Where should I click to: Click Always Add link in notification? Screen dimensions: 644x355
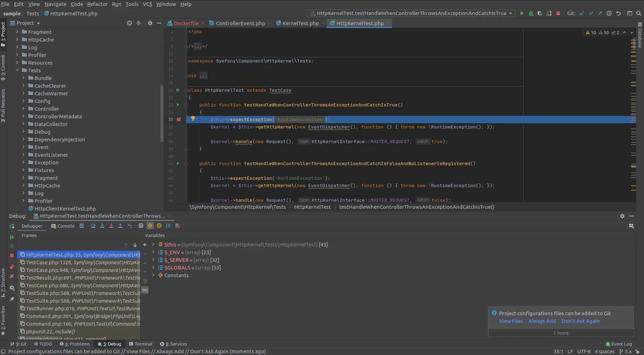tap(542, 321)
